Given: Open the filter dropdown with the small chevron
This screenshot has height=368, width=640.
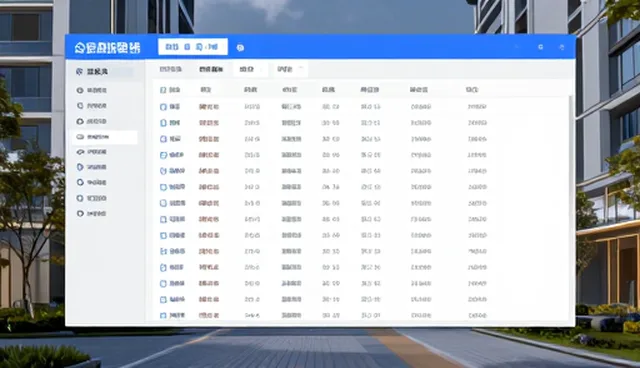Looking at the screenshot, I should point(290,69).
